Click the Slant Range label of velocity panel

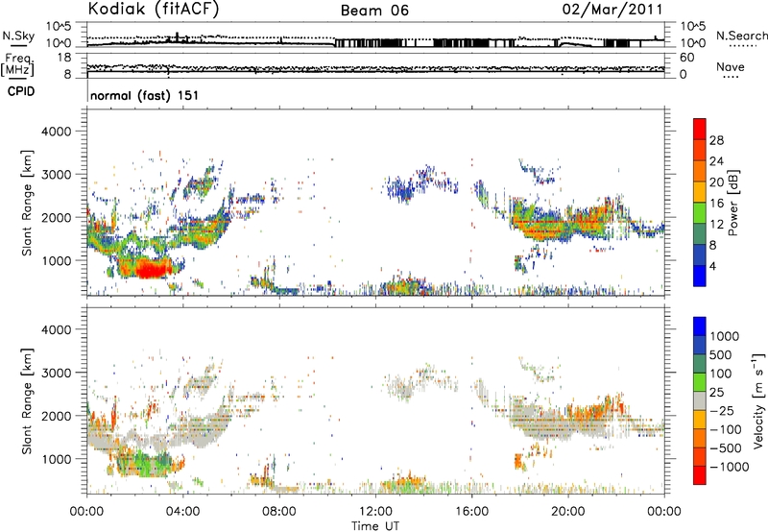point(27,401)
